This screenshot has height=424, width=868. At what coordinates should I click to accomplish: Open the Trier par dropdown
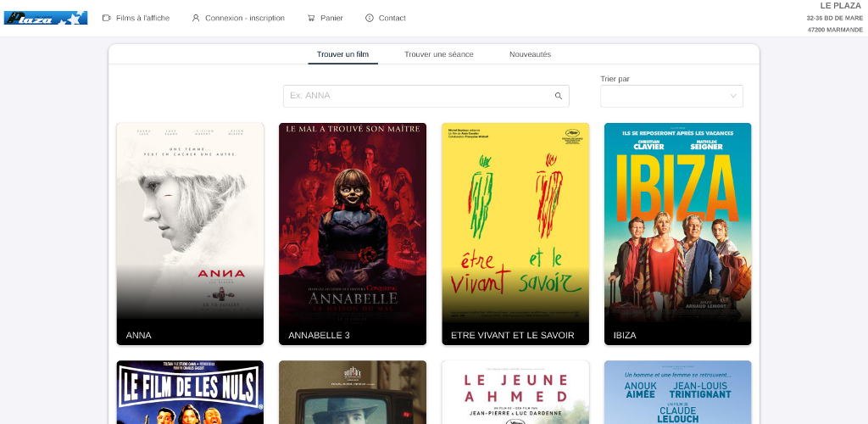click(x=671, y=96)
